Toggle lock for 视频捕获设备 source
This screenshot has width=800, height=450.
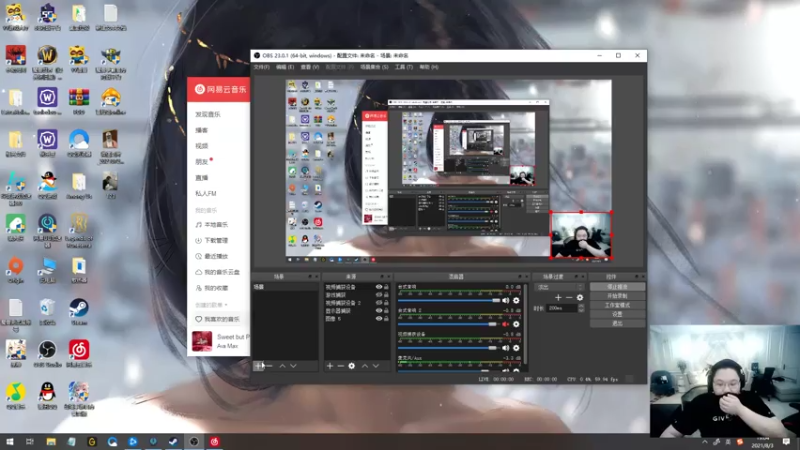point(386,287)
